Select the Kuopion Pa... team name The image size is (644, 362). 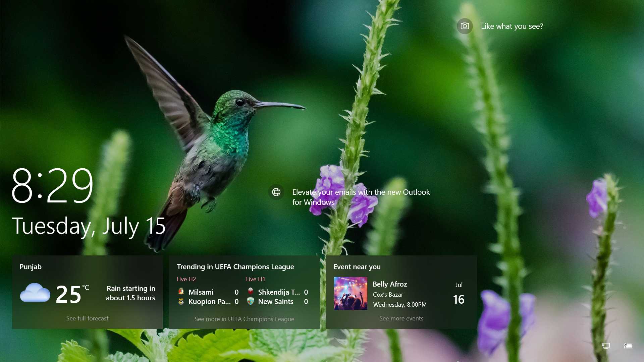(210, 301)
